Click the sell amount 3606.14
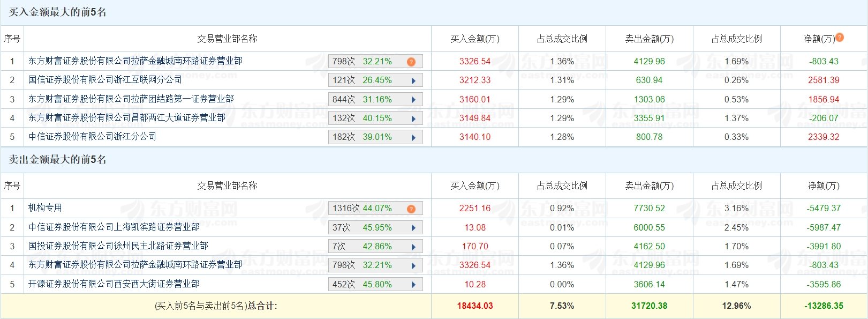 [650, 284]
